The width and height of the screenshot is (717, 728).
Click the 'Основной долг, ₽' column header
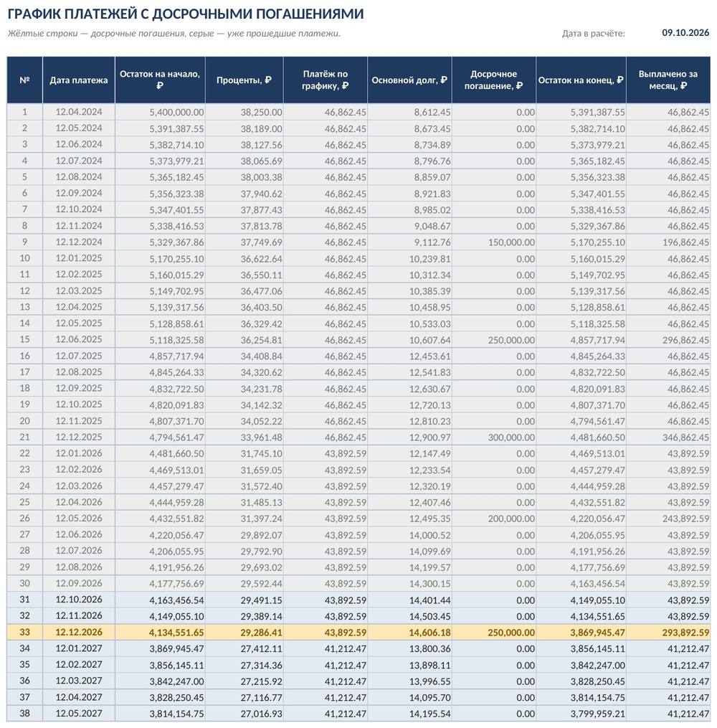pyautogui.click(x=409, y=80)
